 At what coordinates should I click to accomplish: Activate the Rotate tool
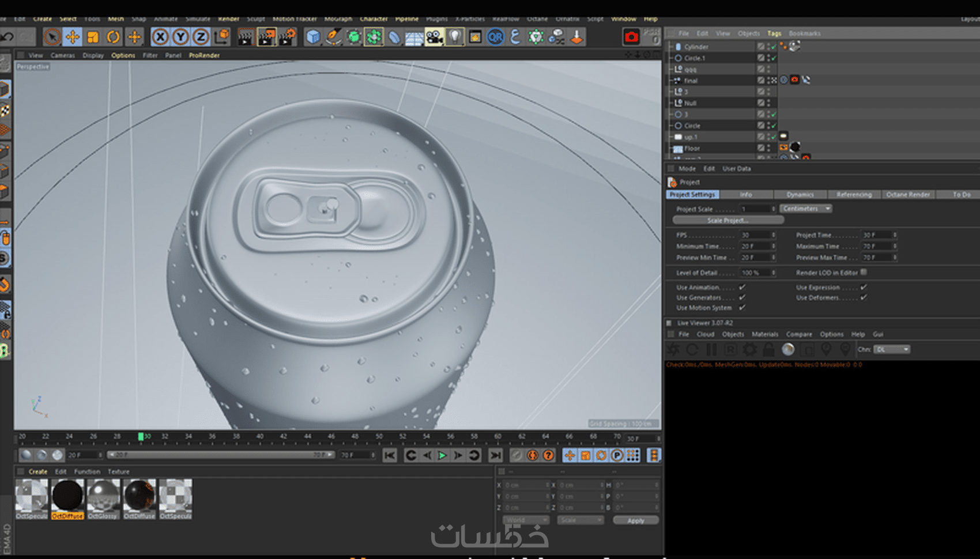click(114, 37)
